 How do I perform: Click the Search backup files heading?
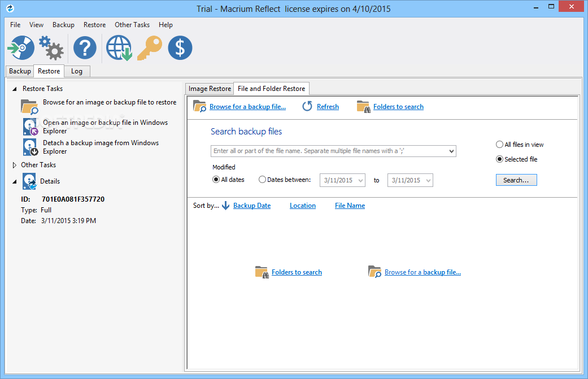tap(246, 132)
